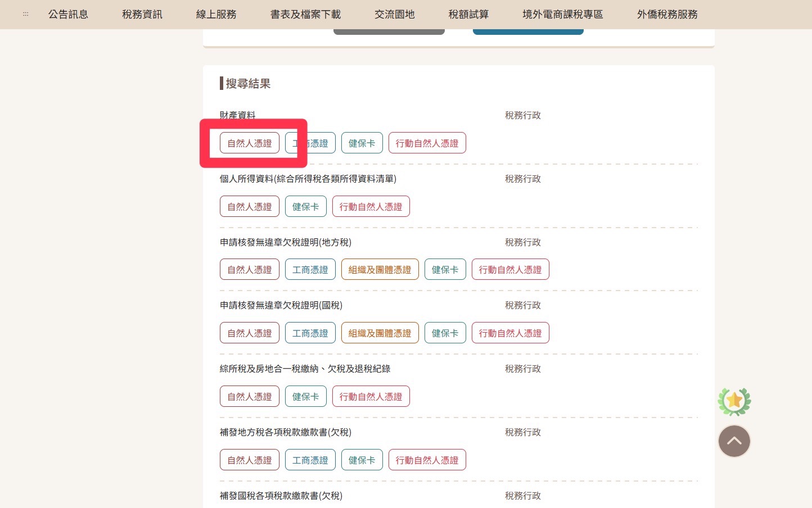The height and width of the screenshot is (508, 812).
Task: Open the 外僑稅務服務 menu
Action: [x=667, y=14]
